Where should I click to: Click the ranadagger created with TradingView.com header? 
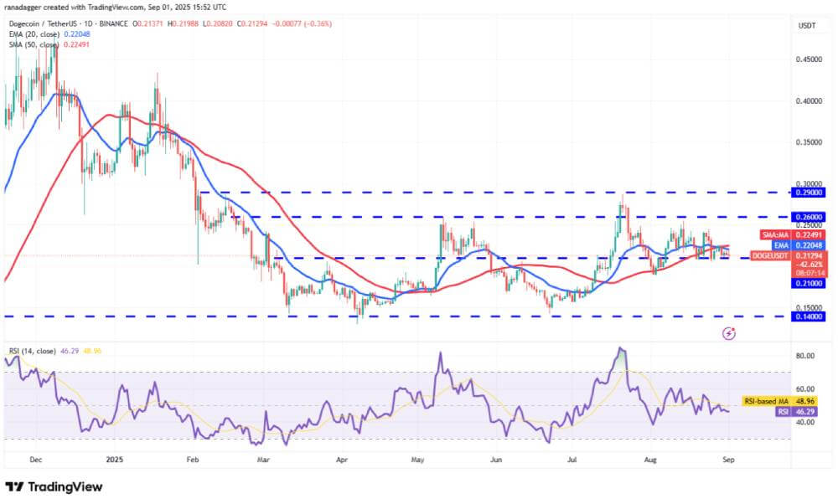point(115,8)
